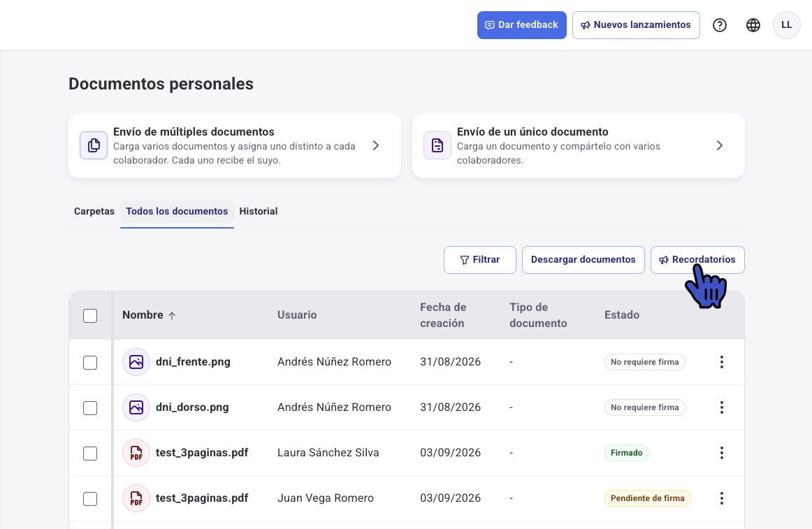Click the Pendiente de firma status badge
The width and height of the screenshot is (812, 529).
click(x=647, y=498)
